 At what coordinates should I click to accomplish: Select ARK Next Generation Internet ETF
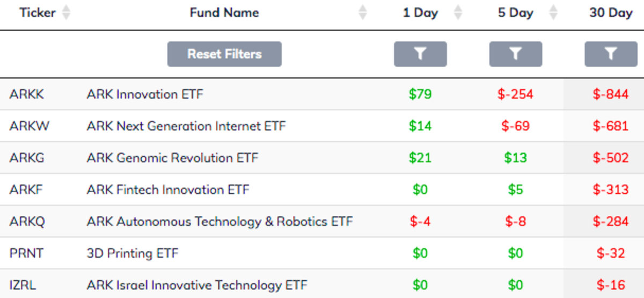[186, 126]
